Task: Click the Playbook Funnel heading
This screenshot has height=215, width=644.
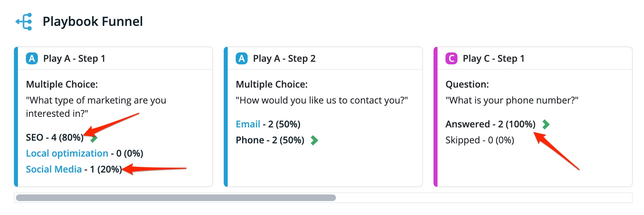Action: coord(93,22)
